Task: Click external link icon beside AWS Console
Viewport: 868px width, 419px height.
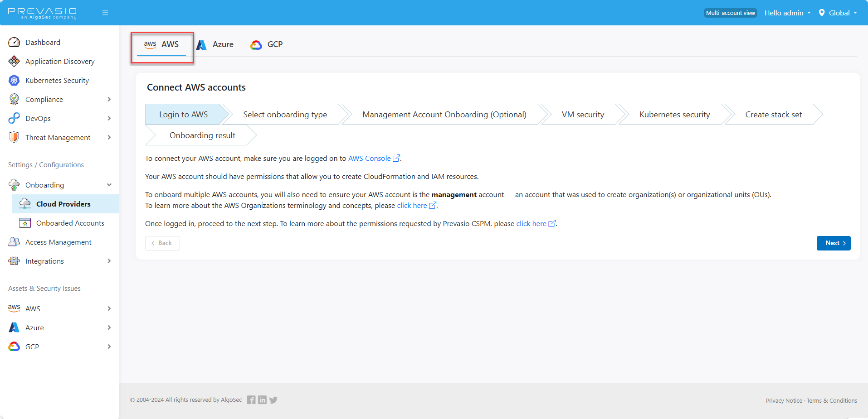Action: tap(396, 158)
